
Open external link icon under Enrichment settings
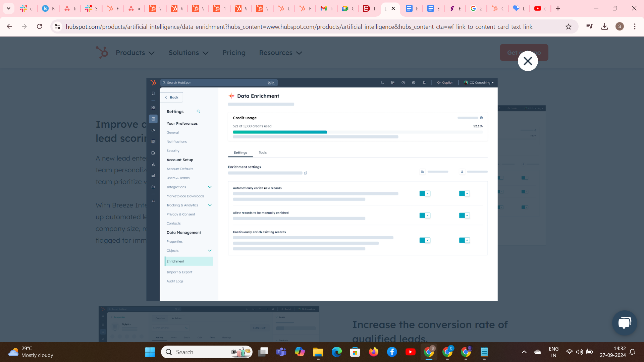click(305, 173)
